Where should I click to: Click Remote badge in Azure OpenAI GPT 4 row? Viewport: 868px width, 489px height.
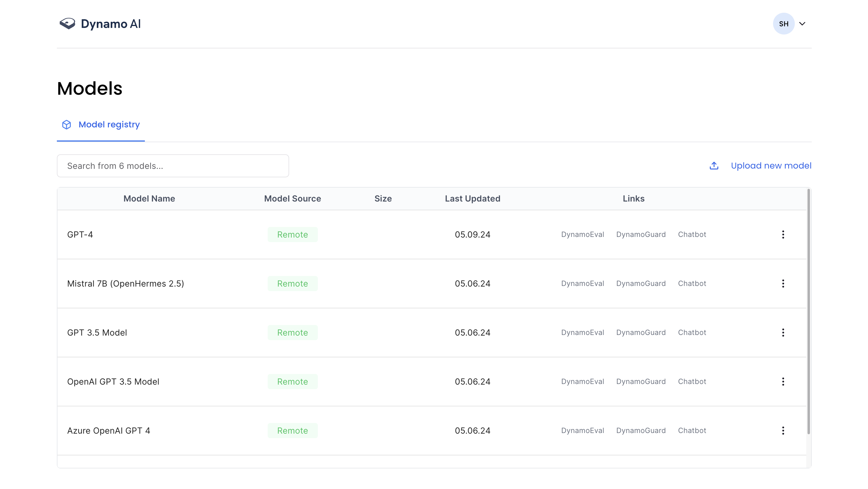(292, 431)
